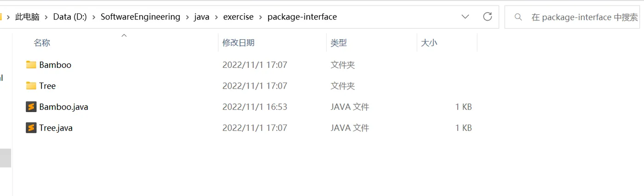This screenshot has width=644, height=196.
Task: Jump to SoftwareEngineering breadcrumb folder
Action: tap(140, 17)
